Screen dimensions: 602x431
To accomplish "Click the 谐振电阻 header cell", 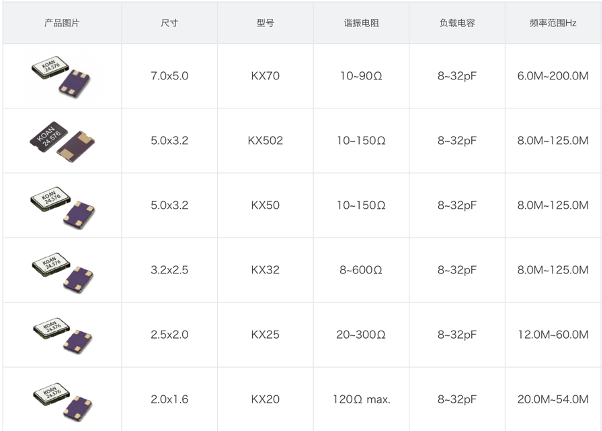I will 360,22.
